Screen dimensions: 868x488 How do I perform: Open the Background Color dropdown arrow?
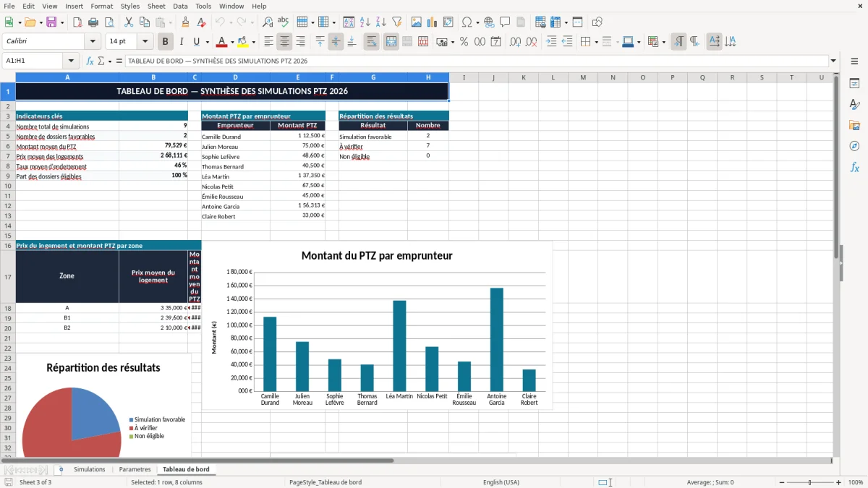click(x=253, y=42)
